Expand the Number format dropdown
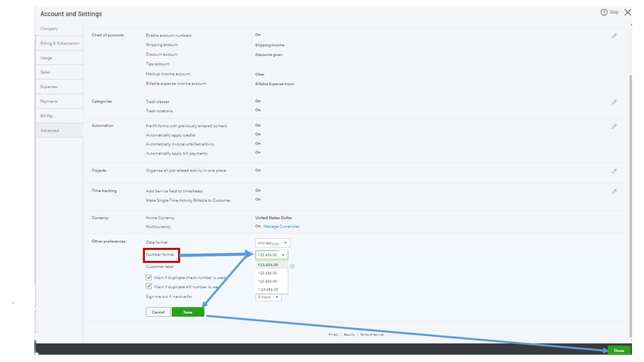 click(271, 255)
